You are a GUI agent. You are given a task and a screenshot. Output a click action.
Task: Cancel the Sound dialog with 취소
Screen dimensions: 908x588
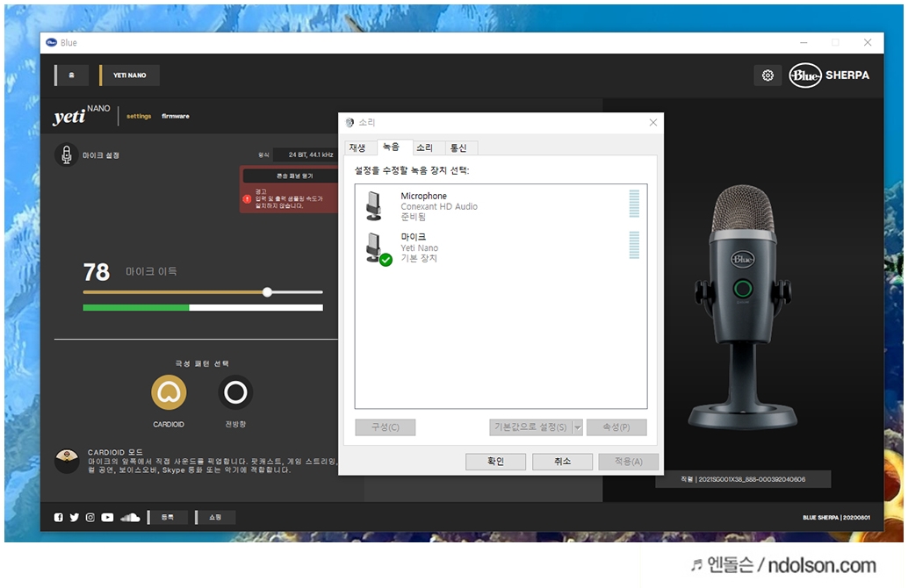point(562,462)
